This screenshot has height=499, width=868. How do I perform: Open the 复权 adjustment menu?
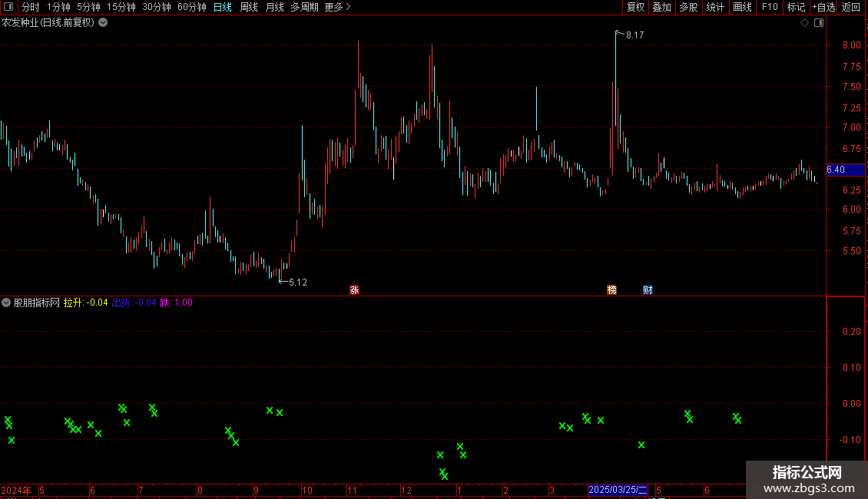pos(635,7)
